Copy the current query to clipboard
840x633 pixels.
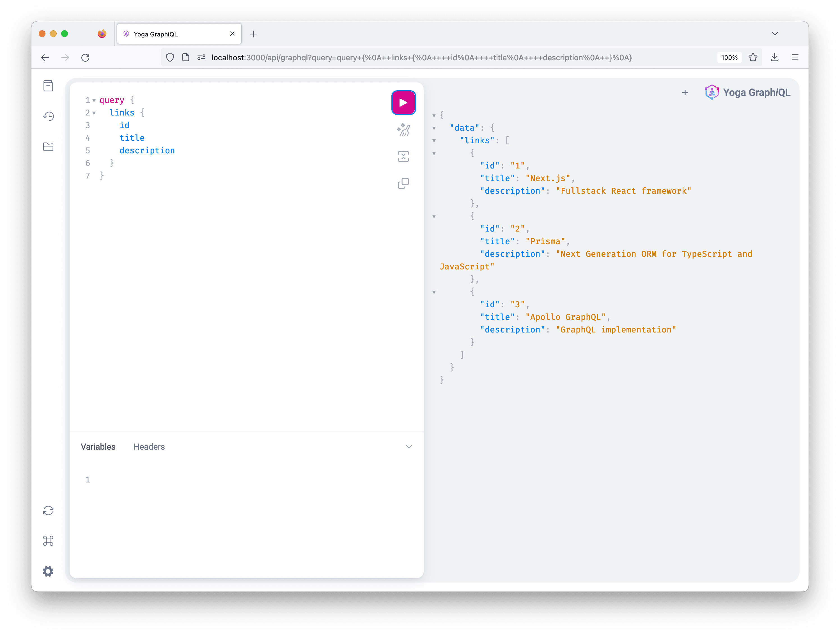tap(403, 183)
